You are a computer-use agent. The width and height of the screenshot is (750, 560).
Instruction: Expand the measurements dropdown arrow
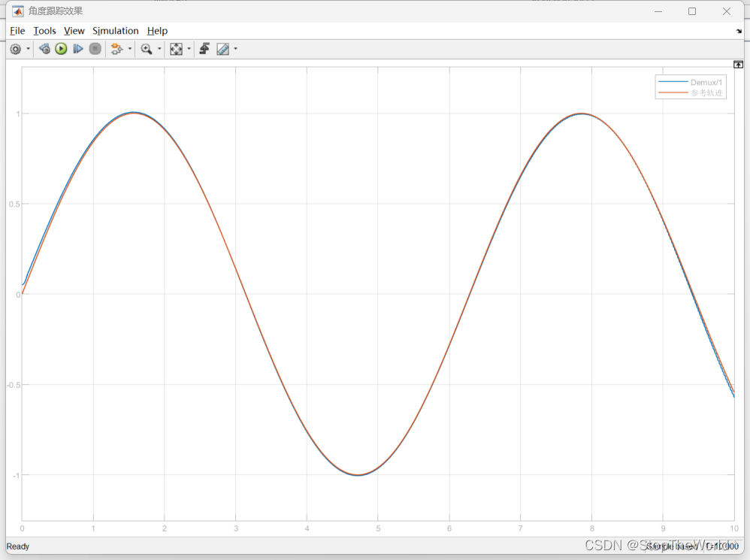click(235, 49)
